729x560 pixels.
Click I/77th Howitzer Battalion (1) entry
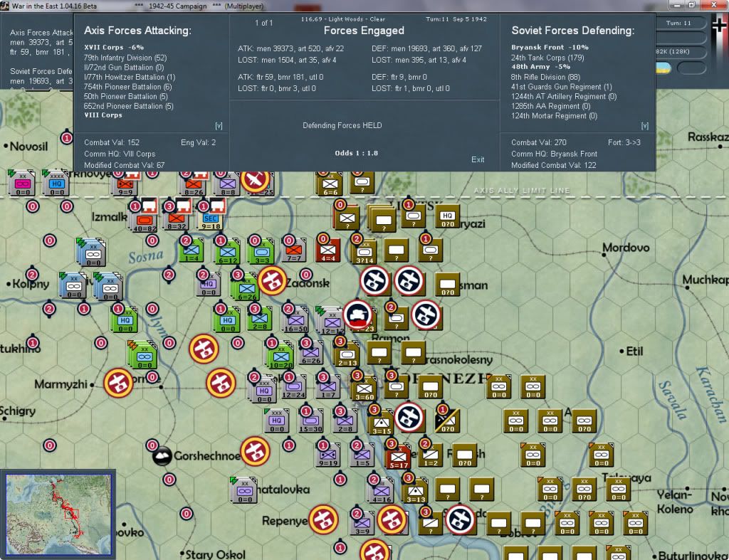pos(130,77)
